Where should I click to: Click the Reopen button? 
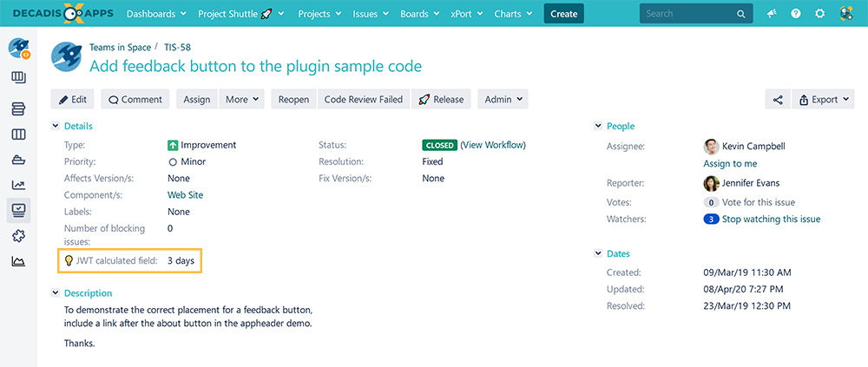[x=293, y=100]
